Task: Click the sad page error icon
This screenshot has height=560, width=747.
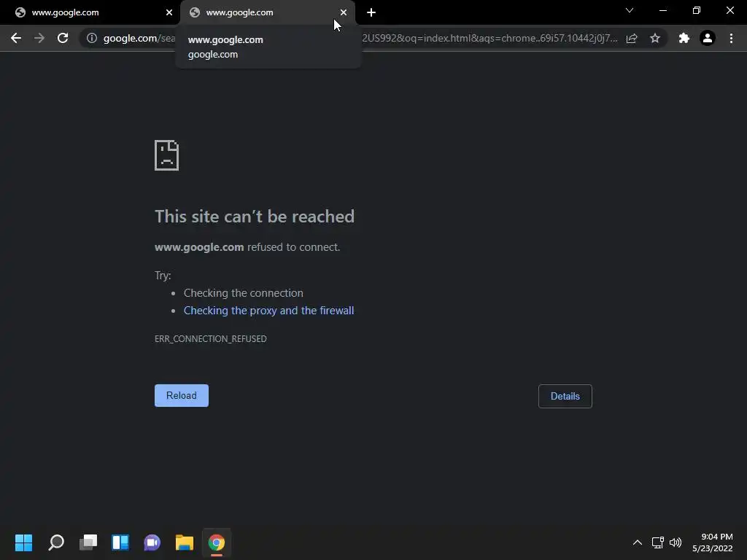Action: pos(167,155)
